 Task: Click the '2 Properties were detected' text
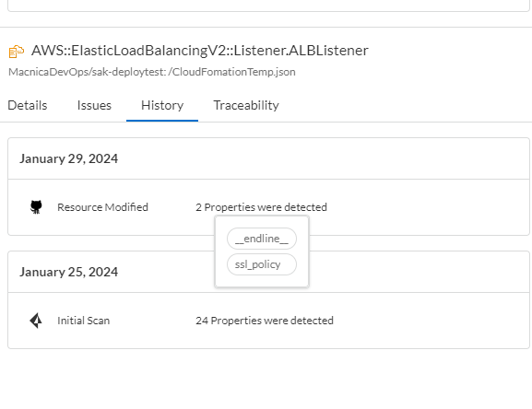261,207
